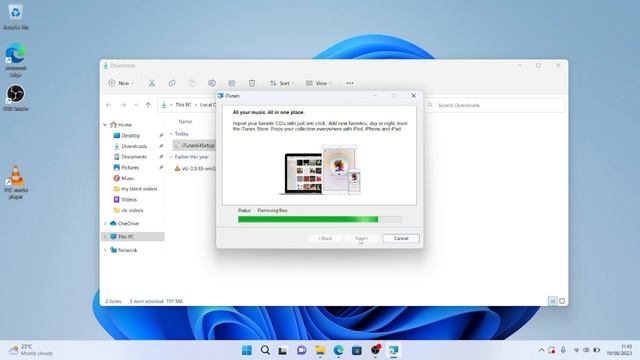
Task: Expand the This PC tree node
Action: [x=105, y=237]
